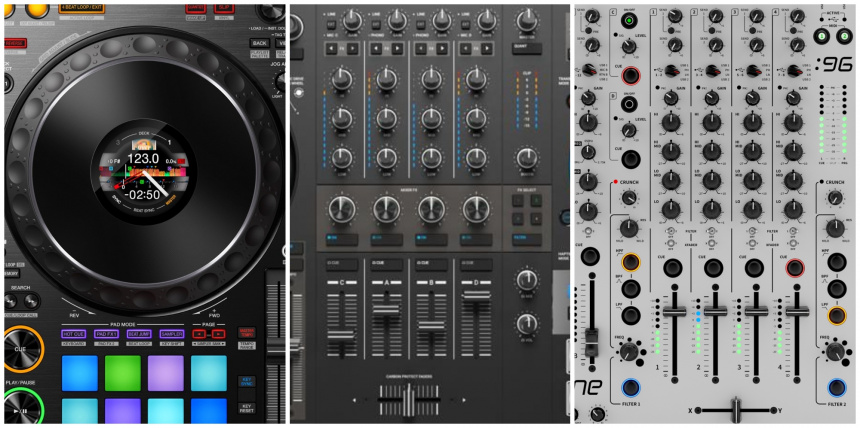Image resolution: width=860 pixels, height=428 pixels.
Task: Click the headphone VOL knob
Action: 526,324
